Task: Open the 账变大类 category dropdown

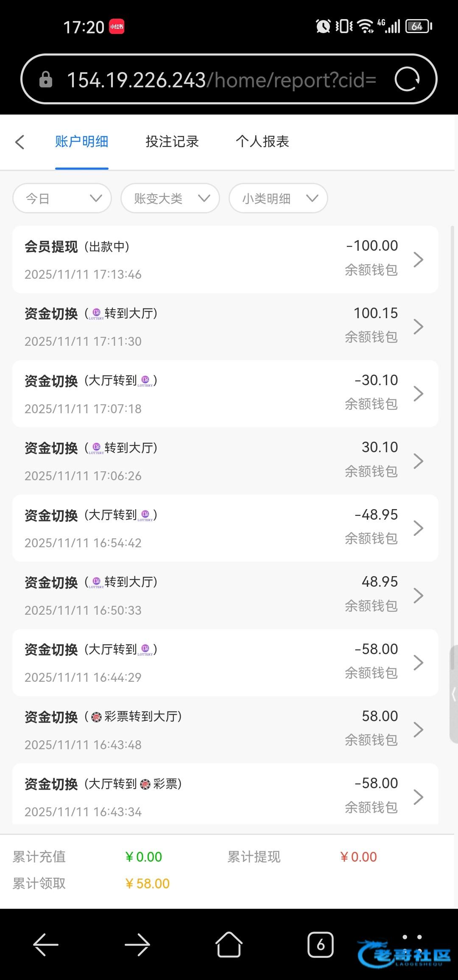Action: point(170,198)
